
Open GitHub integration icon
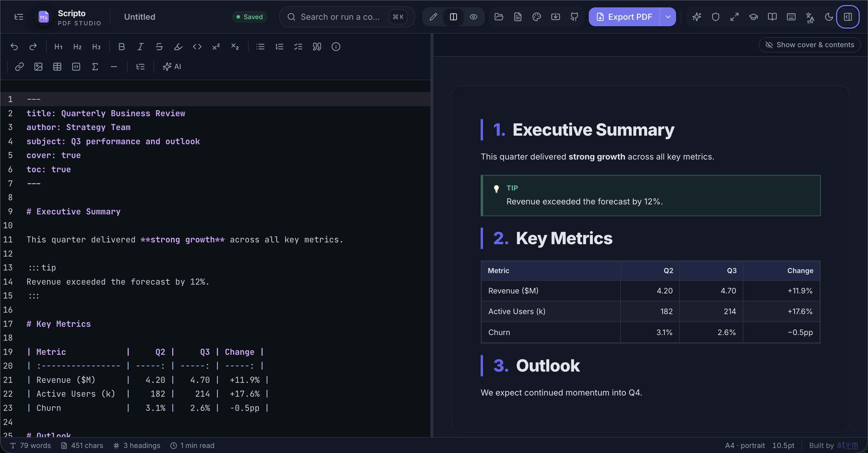coord(575,17)
